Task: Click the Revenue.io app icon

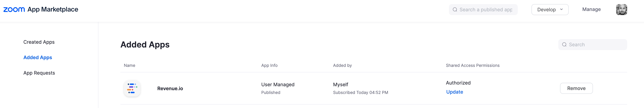Action: 132,88
